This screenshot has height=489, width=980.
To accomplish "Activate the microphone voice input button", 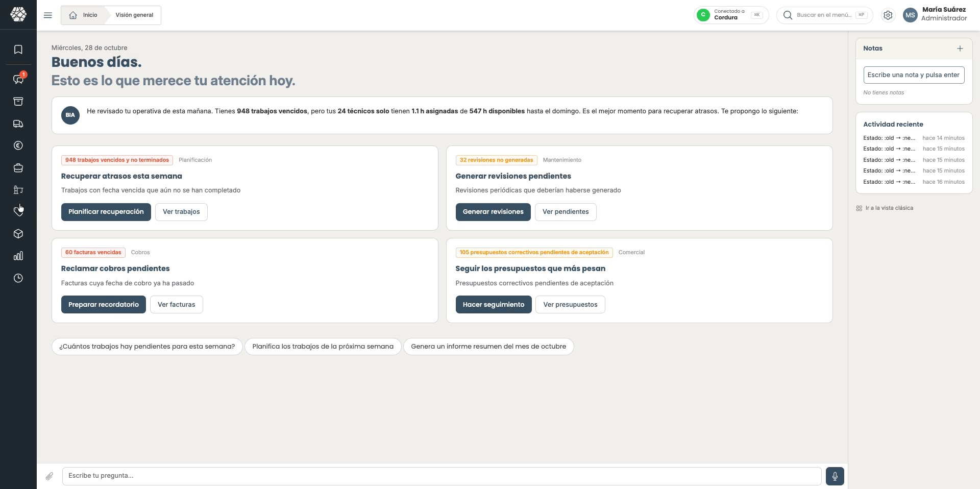I will coord(835,476).
